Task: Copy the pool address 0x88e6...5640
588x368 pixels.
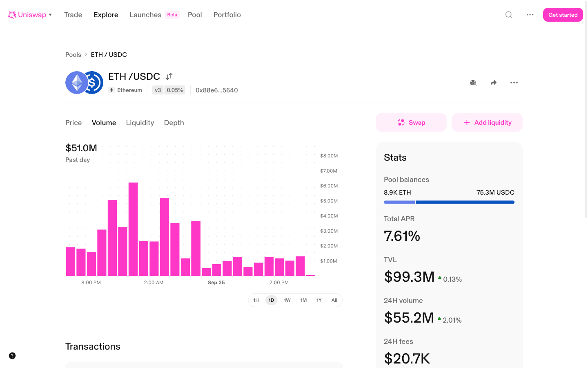Action: [x=217, y=90]
